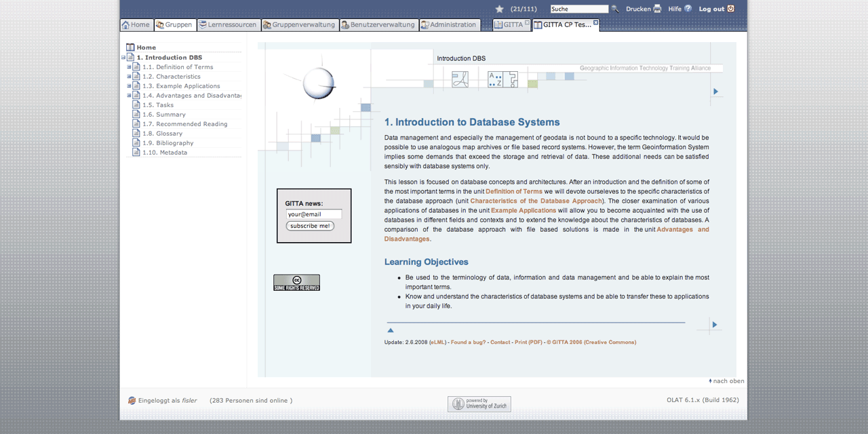Click the Contact footer link
Image resolution: width=868 pixels, height=434 pixels.
point(500,342)
